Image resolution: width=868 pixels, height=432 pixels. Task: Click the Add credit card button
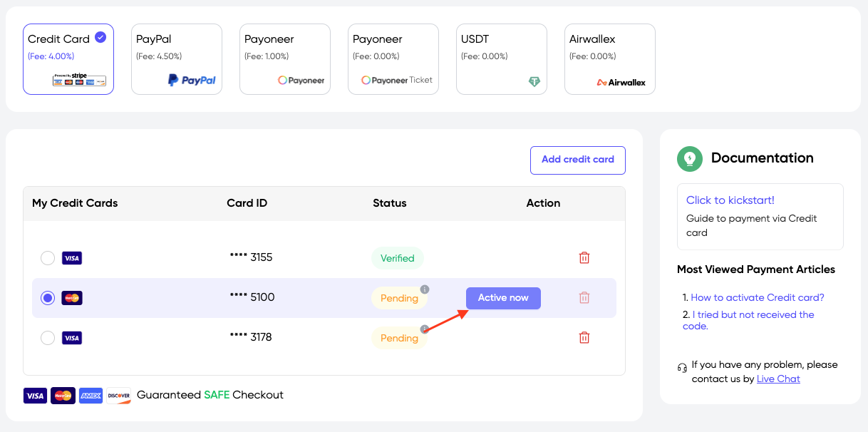[577, 160]
